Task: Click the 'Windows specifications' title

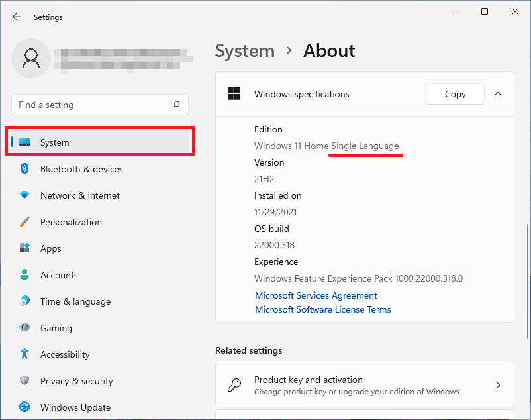Action: 301,94
